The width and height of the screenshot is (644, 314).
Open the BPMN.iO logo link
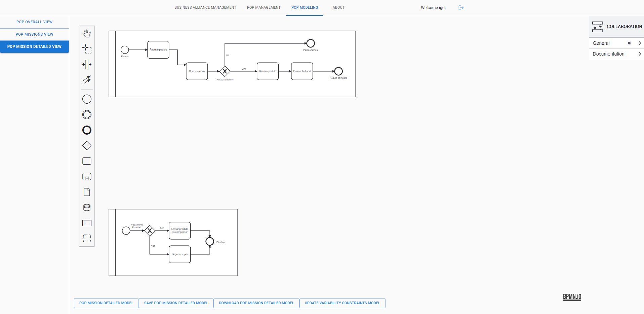572,297
